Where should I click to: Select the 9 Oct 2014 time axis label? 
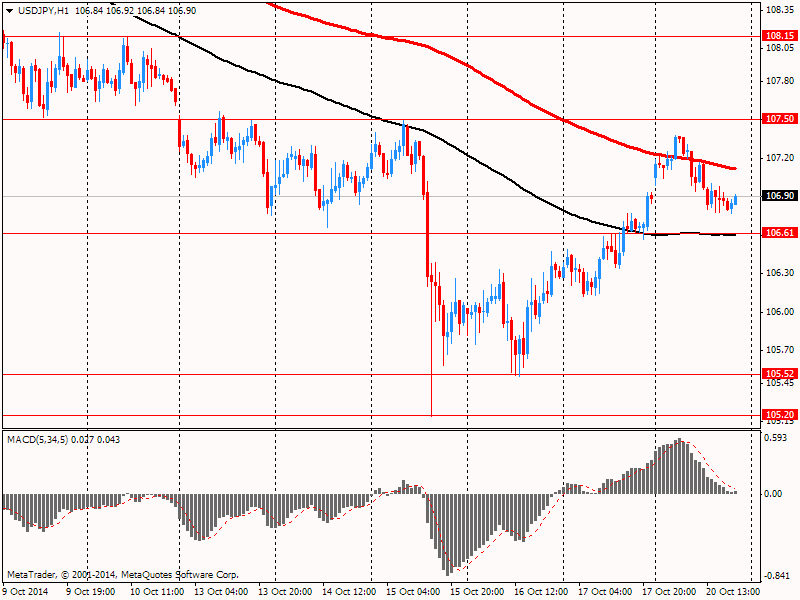(26, 592)
